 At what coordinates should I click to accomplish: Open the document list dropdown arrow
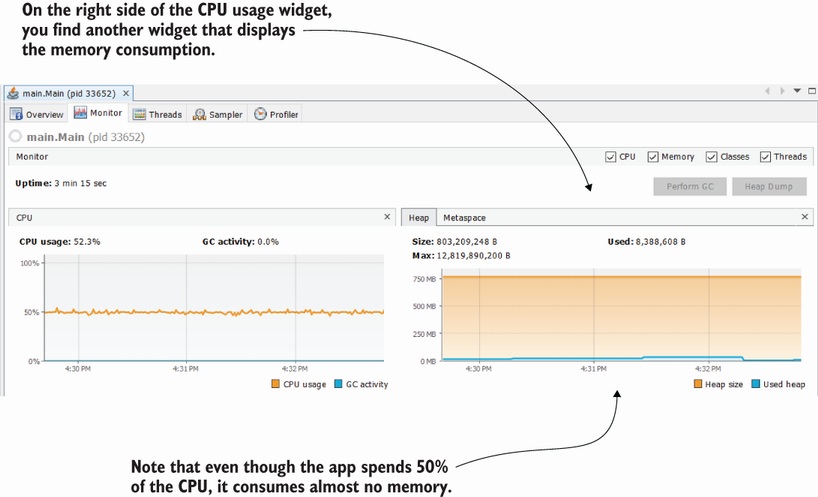pyautogui.click(x=797, y=91)
